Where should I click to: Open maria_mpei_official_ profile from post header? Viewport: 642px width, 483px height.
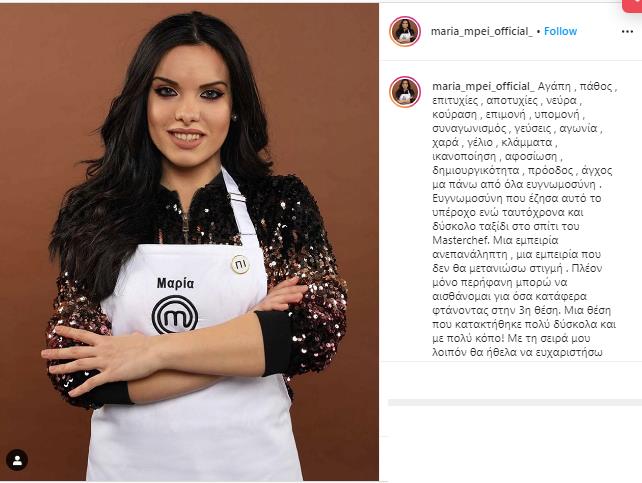[482, 32]
